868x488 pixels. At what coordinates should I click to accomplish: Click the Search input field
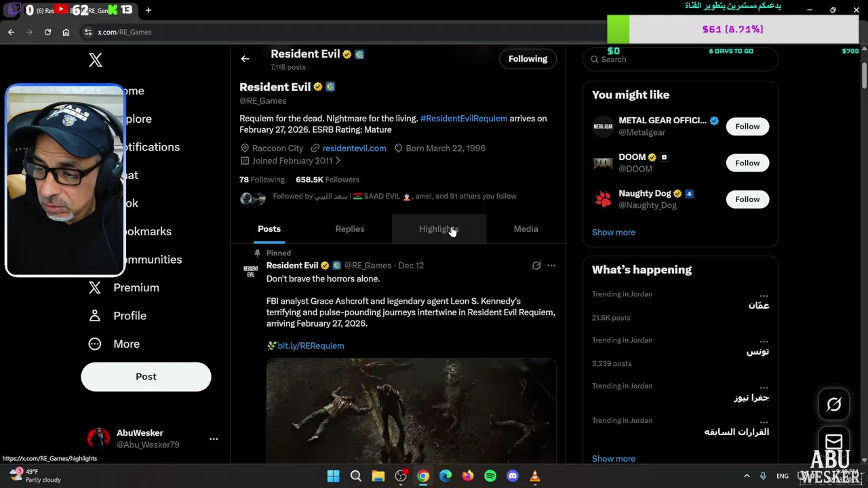(680, 59)
